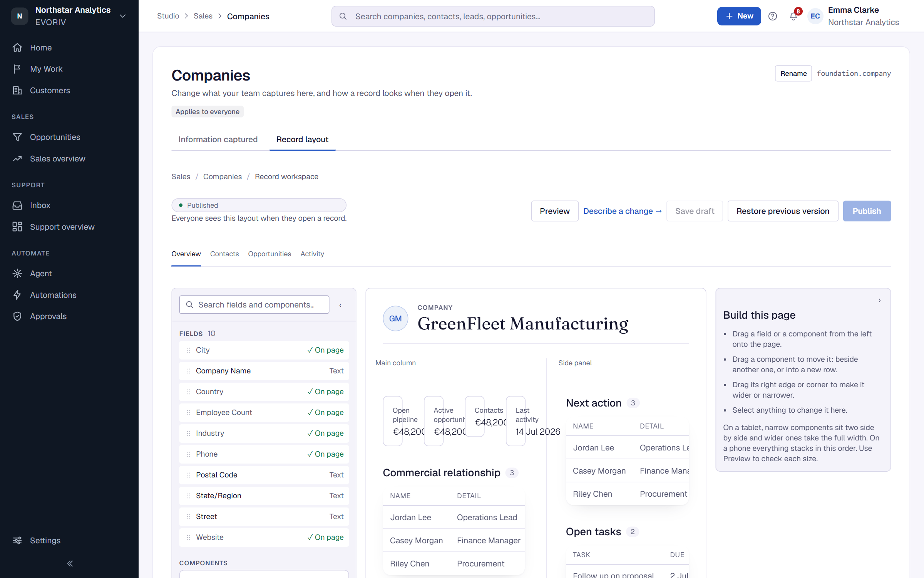Click the EC user avatar
Screen dimensions: 924x578
(815, 16)
